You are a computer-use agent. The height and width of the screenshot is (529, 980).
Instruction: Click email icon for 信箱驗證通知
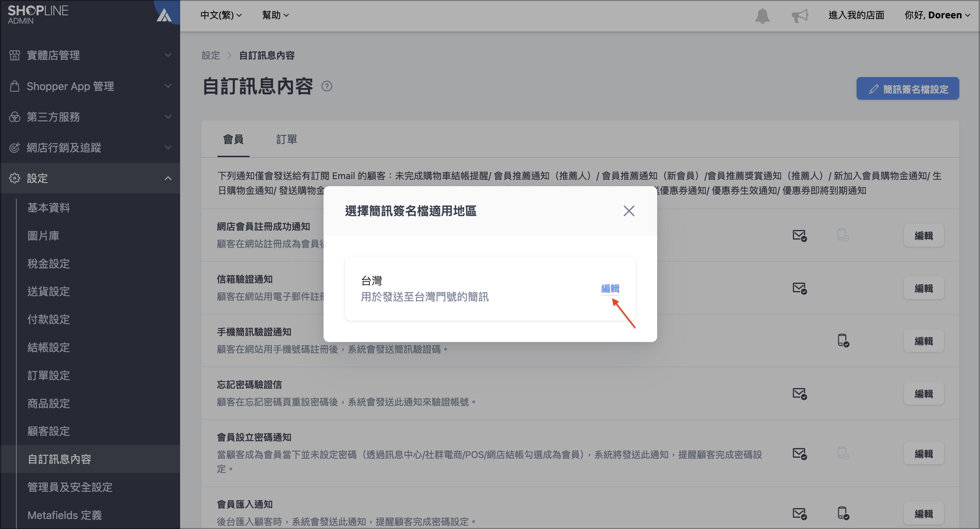click(800, 288)
